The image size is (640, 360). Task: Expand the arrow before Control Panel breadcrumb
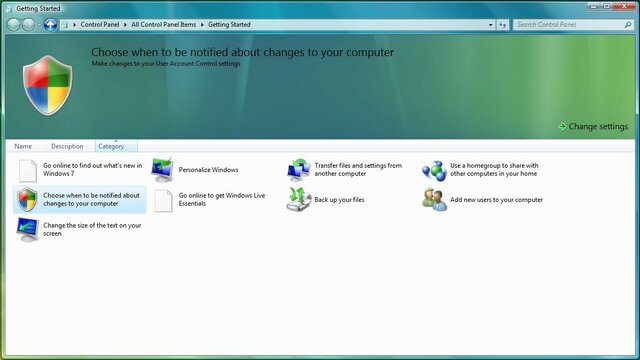75,25
